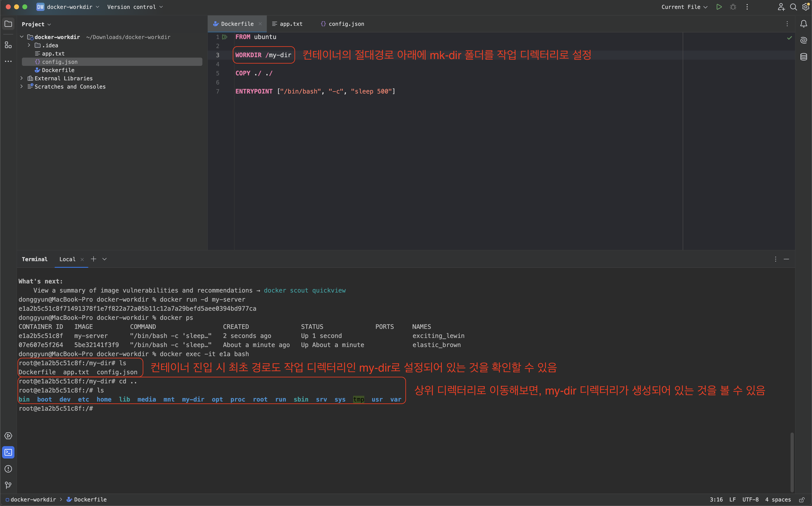Show the notifications bell panel
The height and width of the screenshot is (506, 812).
pyautogui.click(x=804, y=24)
